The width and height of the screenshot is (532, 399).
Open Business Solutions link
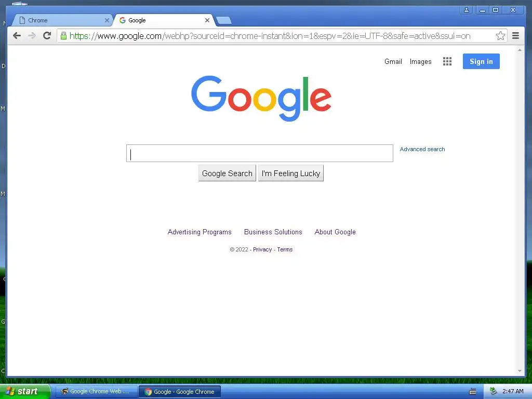tap(273, 232)
